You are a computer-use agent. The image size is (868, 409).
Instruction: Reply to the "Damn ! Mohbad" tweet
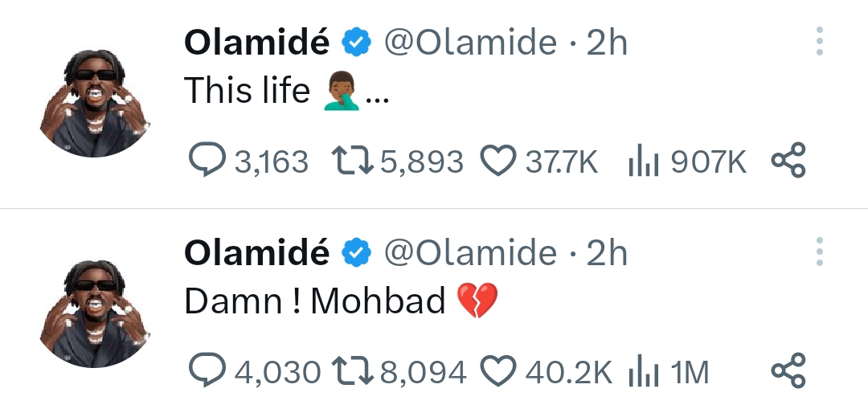point(206,371)
